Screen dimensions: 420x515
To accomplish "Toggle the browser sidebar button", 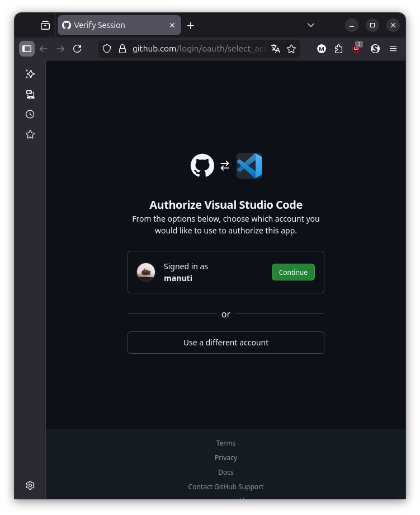I will pyautogui.click(x=27, y=49).
